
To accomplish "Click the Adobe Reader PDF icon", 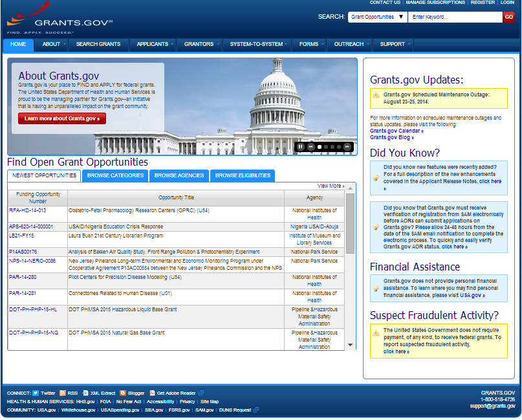I will 152,393.
